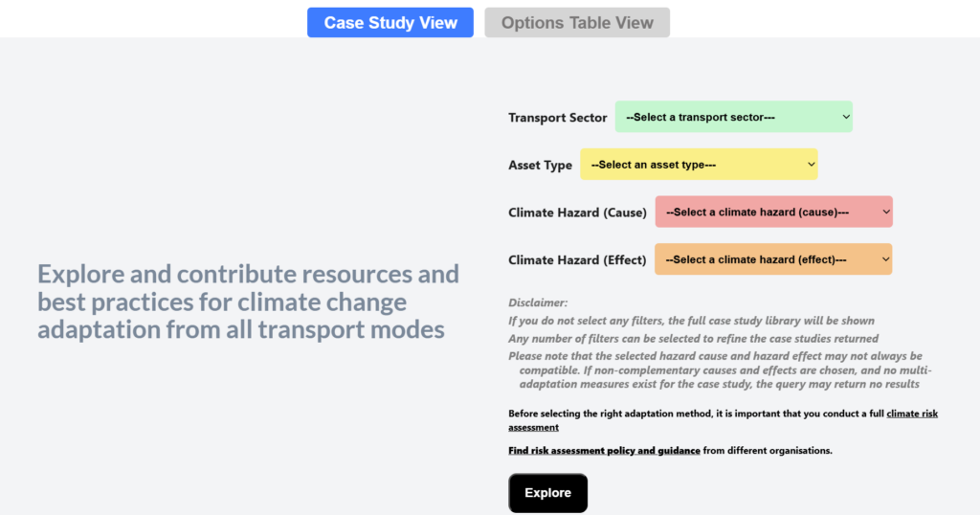Open Find risk assessment policy and guidance link
This screenshot has width=980, height=515.
coord(604,450)
